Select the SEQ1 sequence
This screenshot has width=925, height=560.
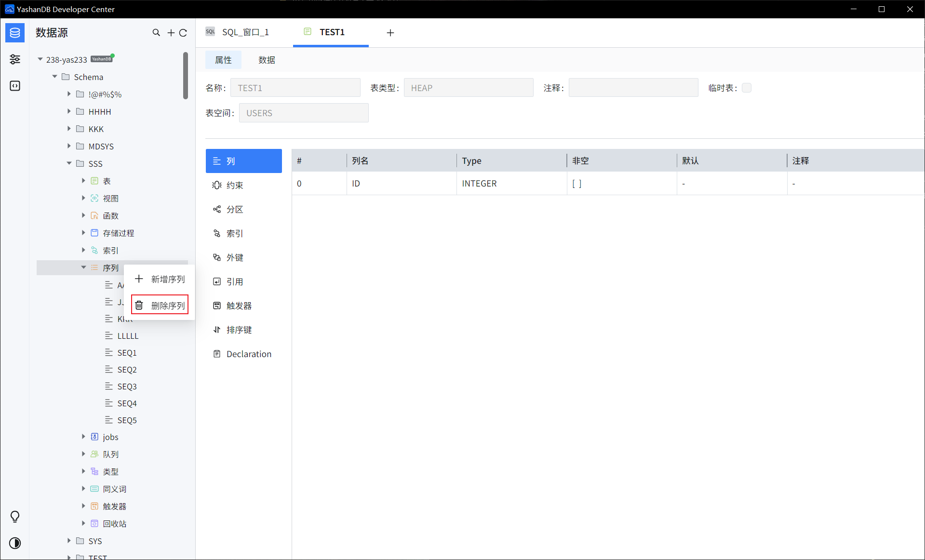click(127, 353)
